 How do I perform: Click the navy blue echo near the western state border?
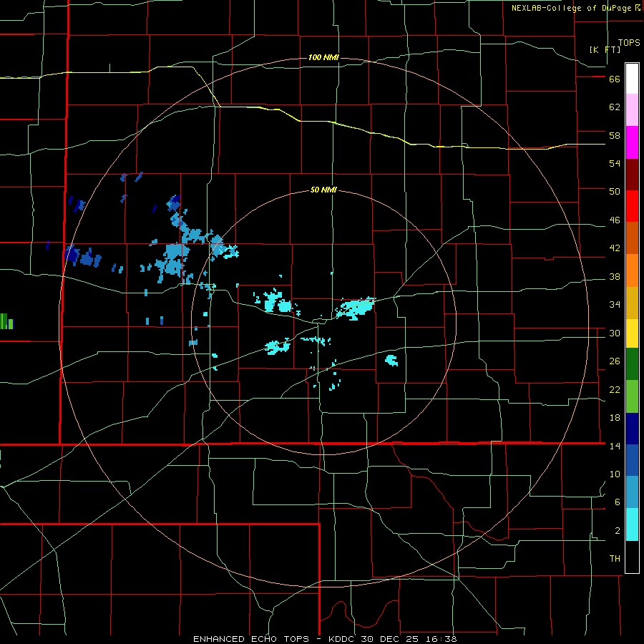[72, 255]
